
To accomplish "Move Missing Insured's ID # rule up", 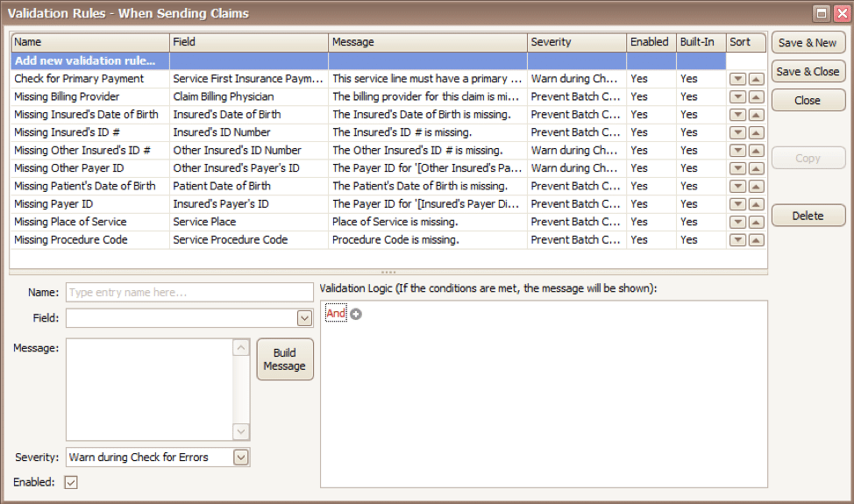I will (756, 133).
